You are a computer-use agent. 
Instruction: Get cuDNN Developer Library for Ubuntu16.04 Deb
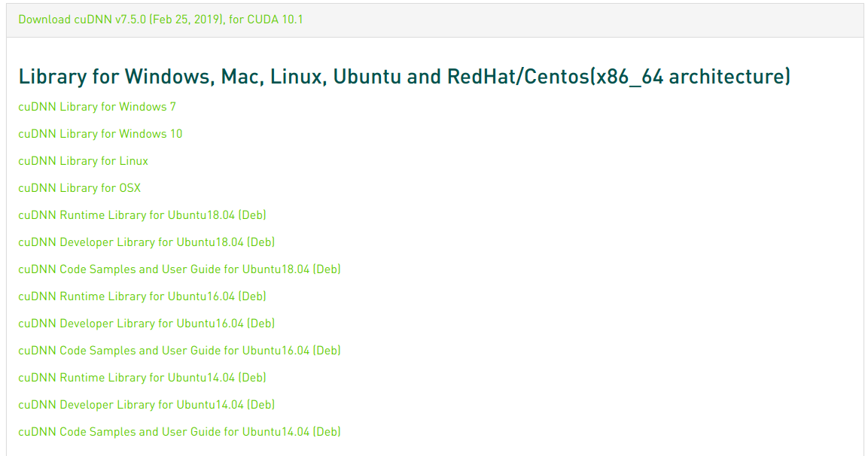tap(146, 324)
